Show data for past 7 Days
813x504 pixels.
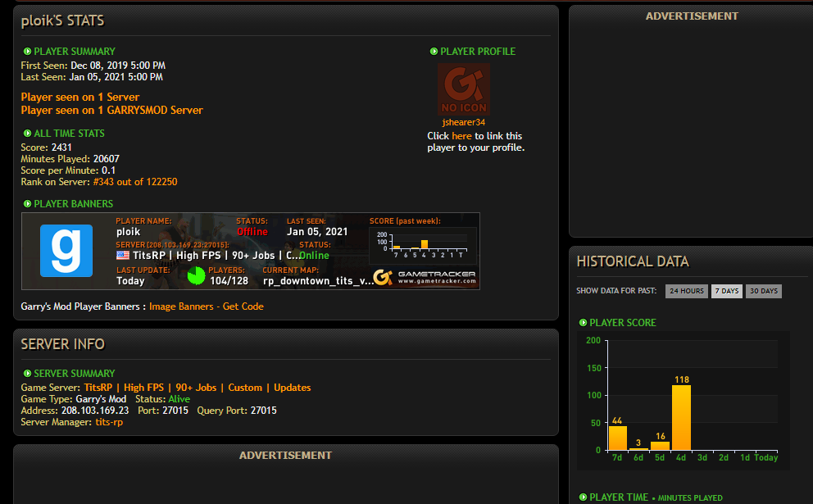[x=727, y=291]
